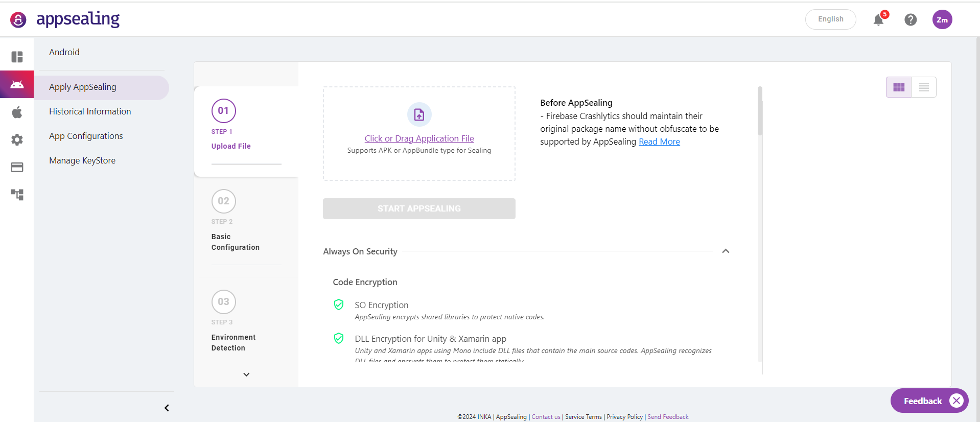
Task: Collapse the left navigation panel
Action: tap(167, 408)
